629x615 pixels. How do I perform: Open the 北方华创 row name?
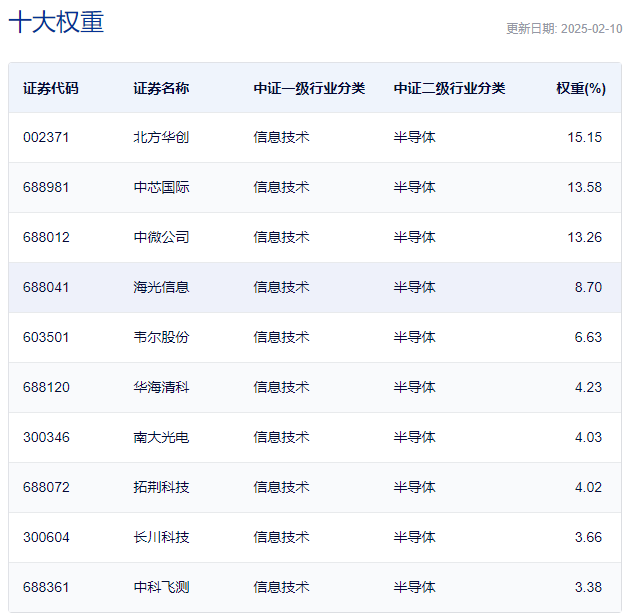tap(161, 137)
